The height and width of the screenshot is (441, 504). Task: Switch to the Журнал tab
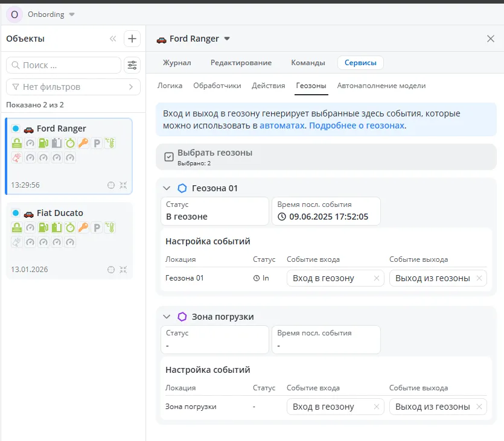[177, 63]
